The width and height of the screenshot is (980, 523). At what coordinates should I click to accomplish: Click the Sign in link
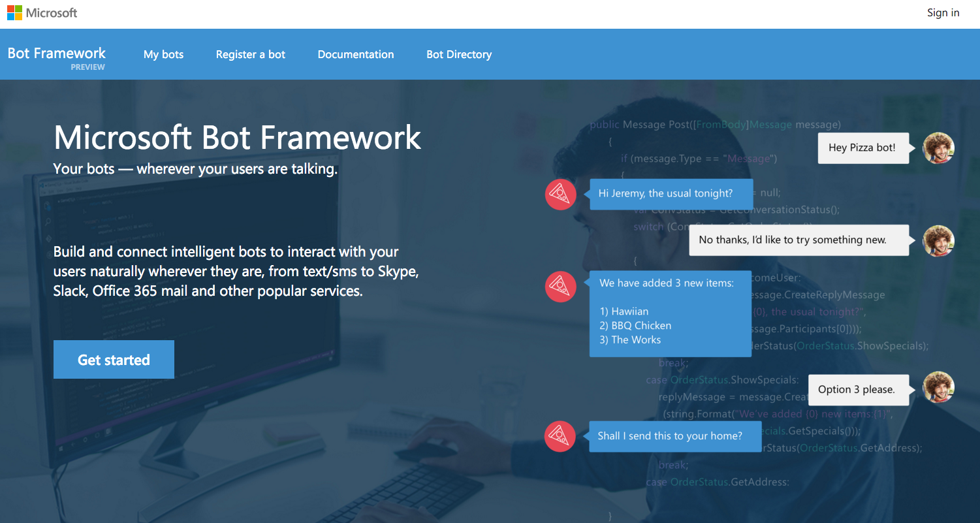[x=943, y=12]
